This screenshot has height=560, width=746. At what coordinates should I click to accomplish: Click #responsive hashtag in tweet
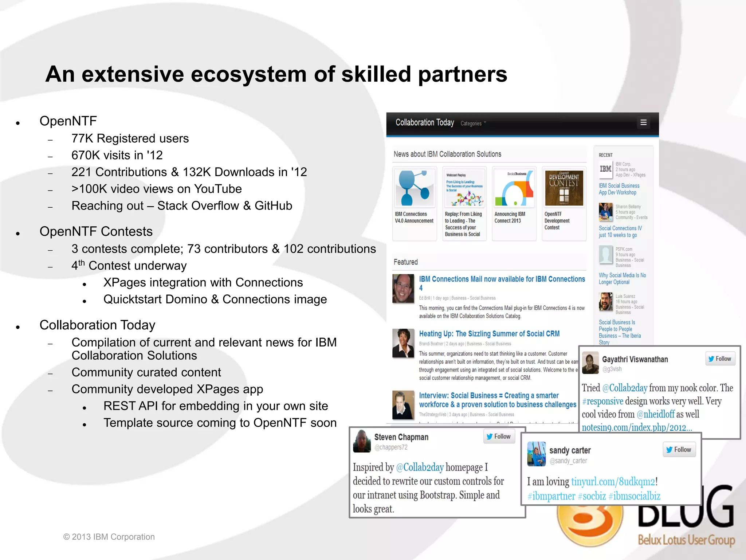pos(602,401)
